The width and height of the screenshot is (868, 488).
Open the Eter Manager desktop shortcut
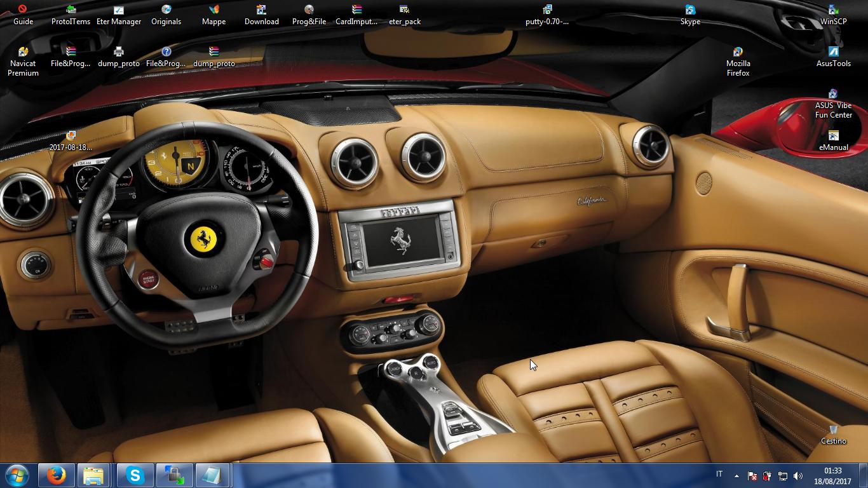(119, 15)
